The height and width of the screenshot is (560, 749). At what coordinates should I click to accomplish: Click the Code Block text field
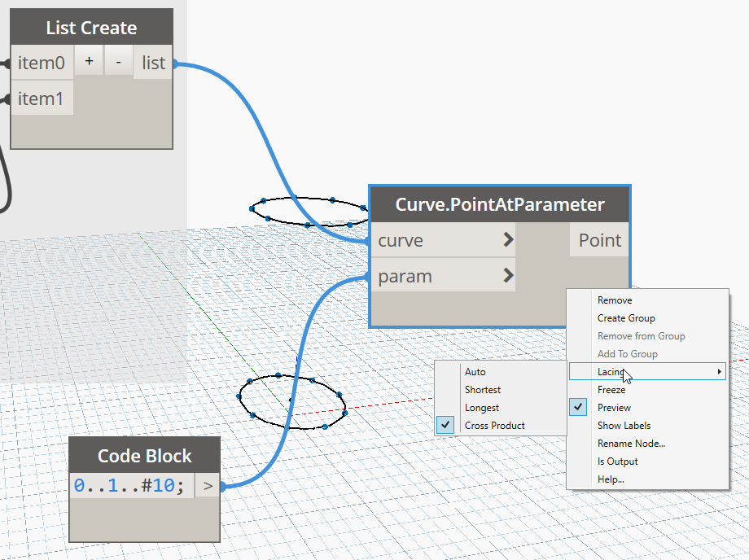pyautogui.click(x=132, y=486)
